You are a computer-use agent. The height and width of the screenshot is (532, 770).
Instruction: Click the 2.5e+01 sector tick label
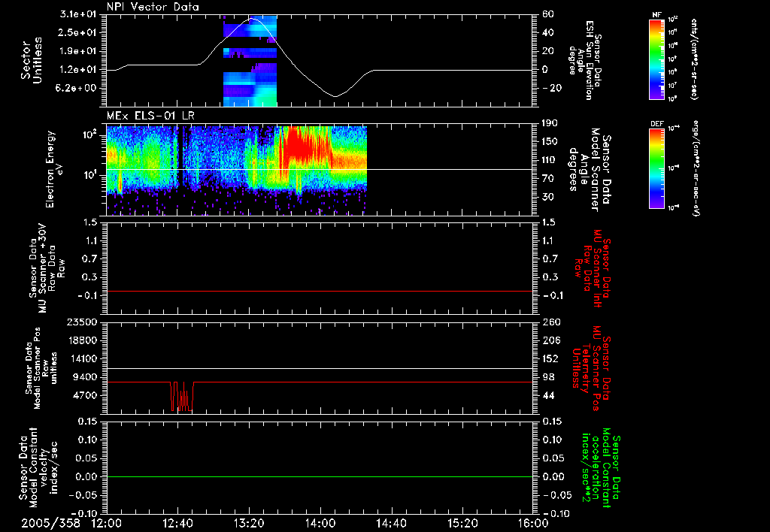click(78, 32)
